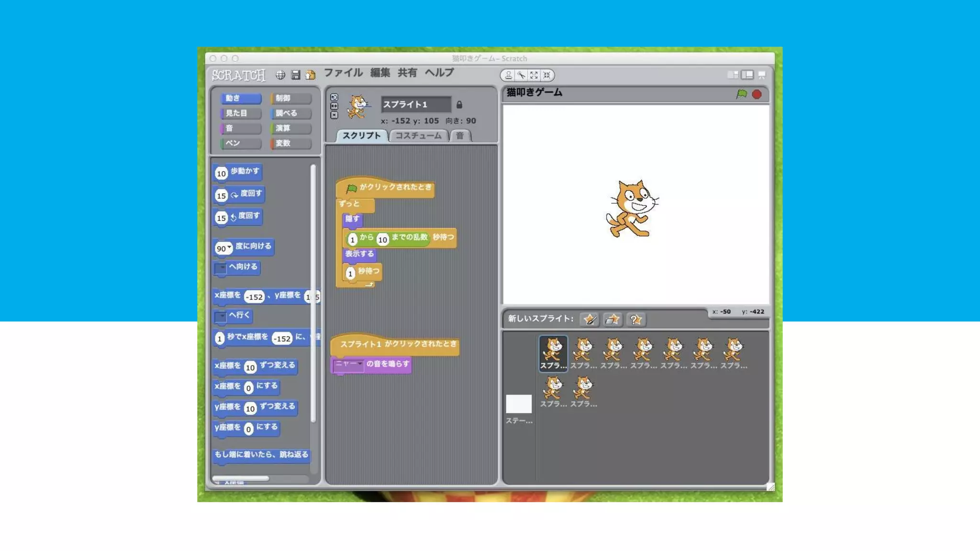
Task: Click the 1 field in the script's 秒待つ block
Action: point(350,274)
